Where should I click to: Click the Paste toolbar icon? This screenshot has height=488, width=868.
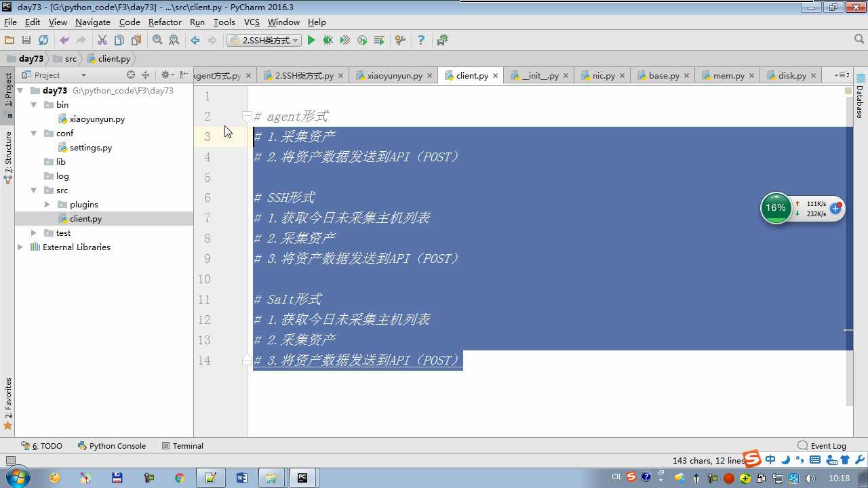[x=136, y=41]
